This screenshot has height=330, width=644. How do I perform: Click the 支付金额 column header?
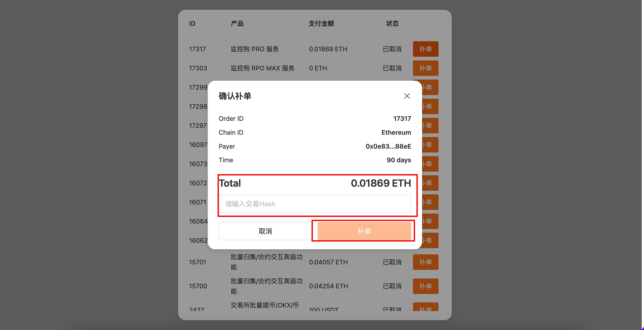click(321, 23)
